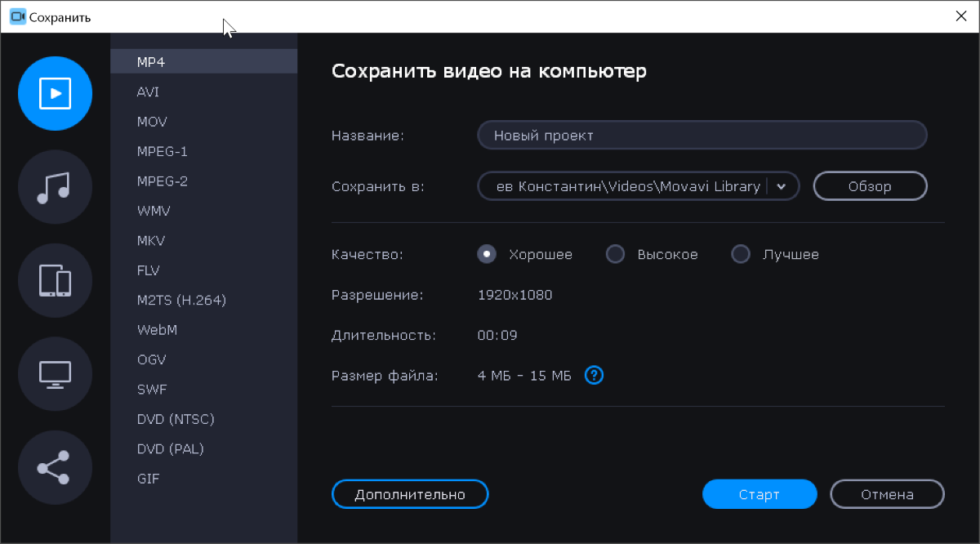Select Лучшее quality radio button

pyautogui.click(x=741, y=254)
